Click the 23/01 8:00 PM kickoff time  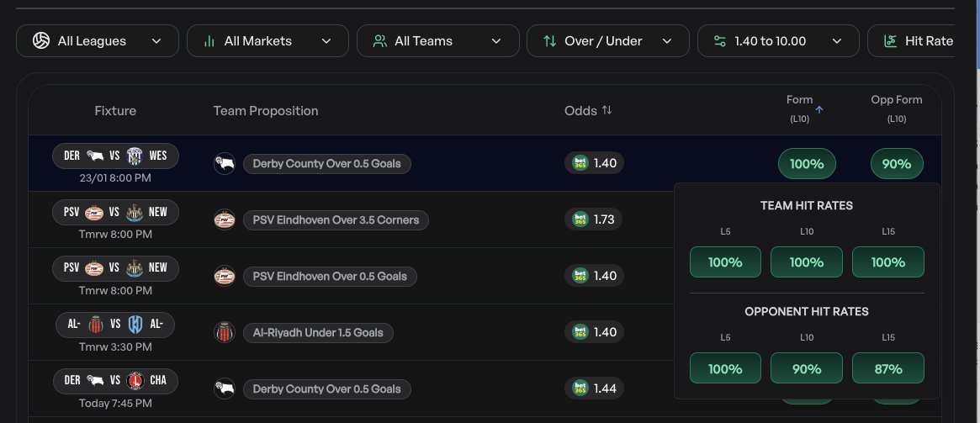click(x=115, y=178)
